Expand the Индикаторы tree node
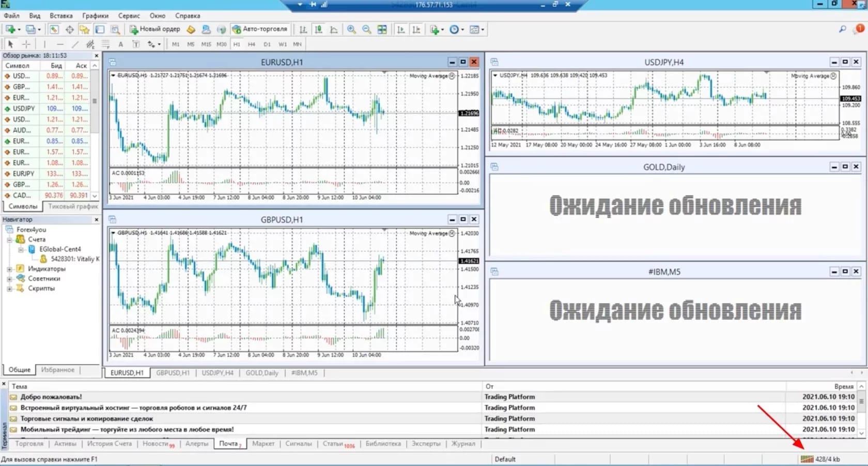 [x=9, y=269]
